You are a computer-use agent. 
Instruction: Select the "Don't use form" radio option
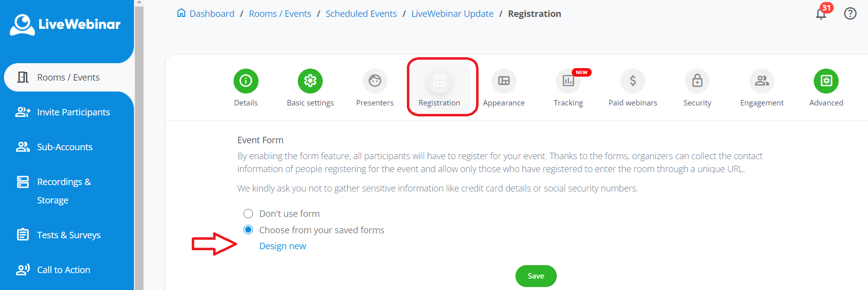248,214
